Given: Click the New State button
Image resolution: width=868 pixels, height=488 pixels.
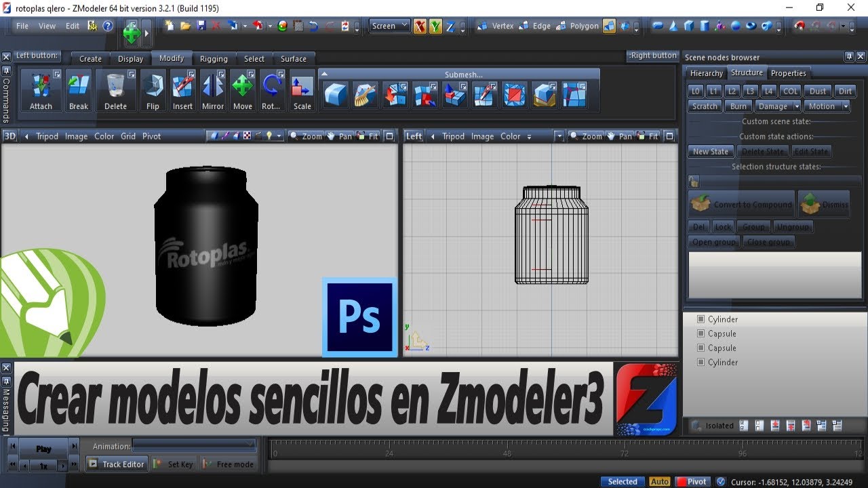Looking at the screenshot, I should pos(711,152).
